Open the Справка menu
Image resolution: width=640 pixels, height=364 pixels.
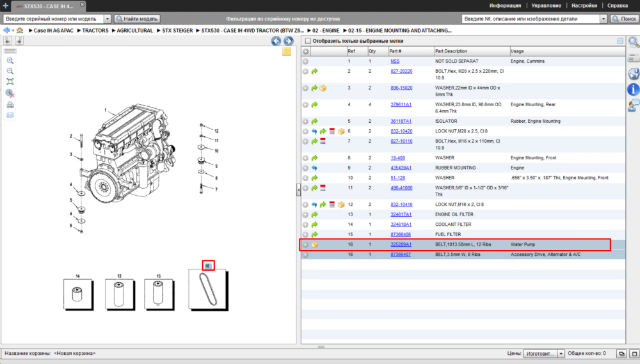618,6
